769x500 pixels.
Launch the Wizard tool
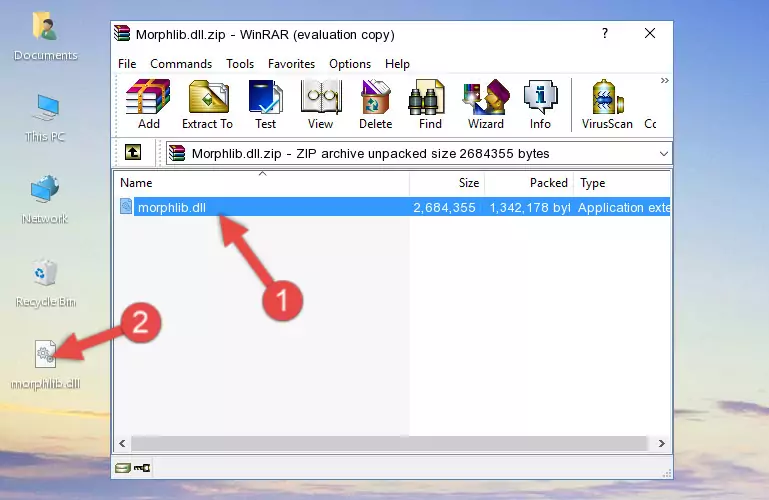click(x=486, y=104)
